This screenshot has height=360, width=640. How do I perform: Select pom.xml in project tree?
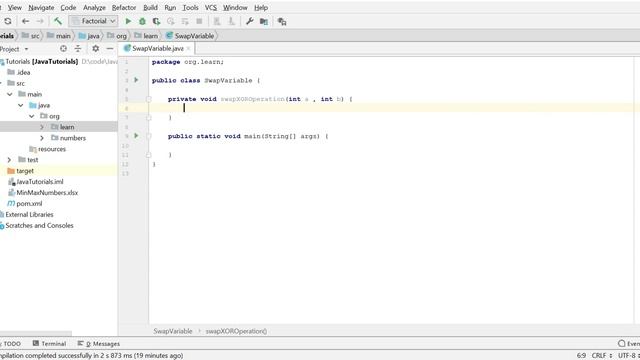25,204
